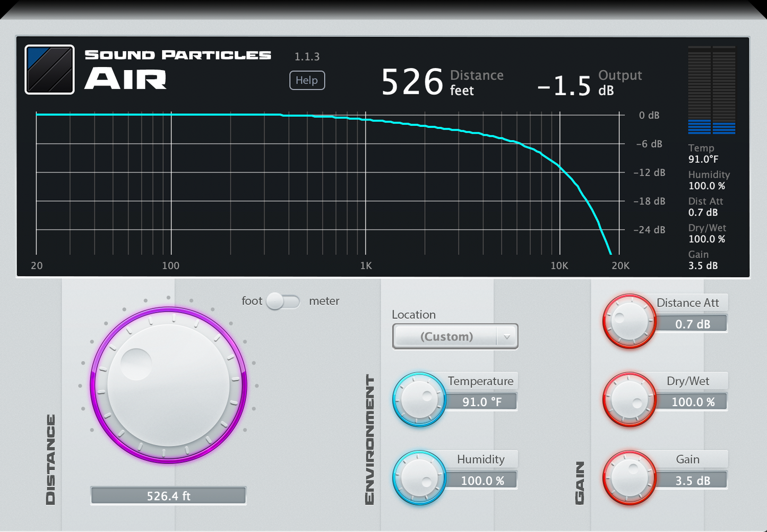Click the Gain knob
The width and height of the screenshot is (767, 532).
click(x=630, y=477)
